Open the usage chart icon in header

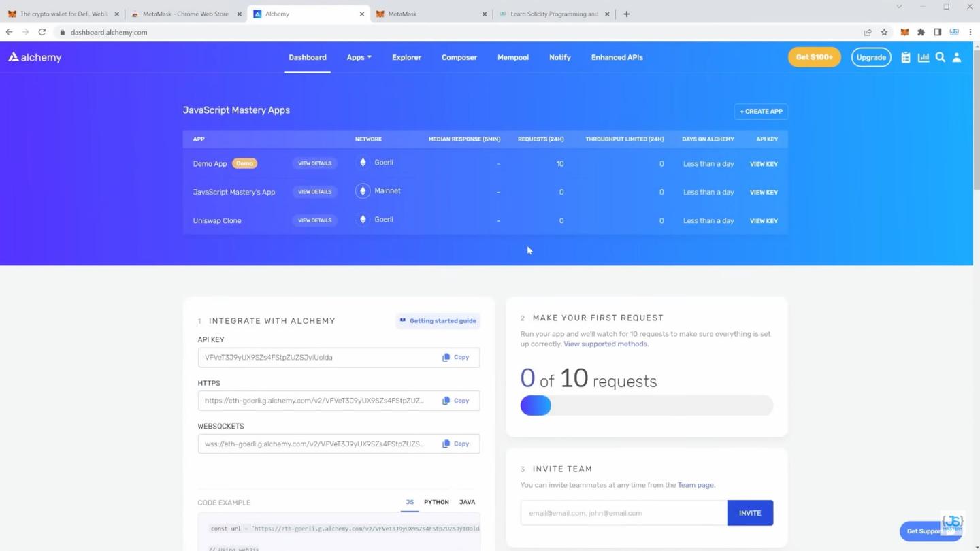pyautogui.click(x=924, y=58)
